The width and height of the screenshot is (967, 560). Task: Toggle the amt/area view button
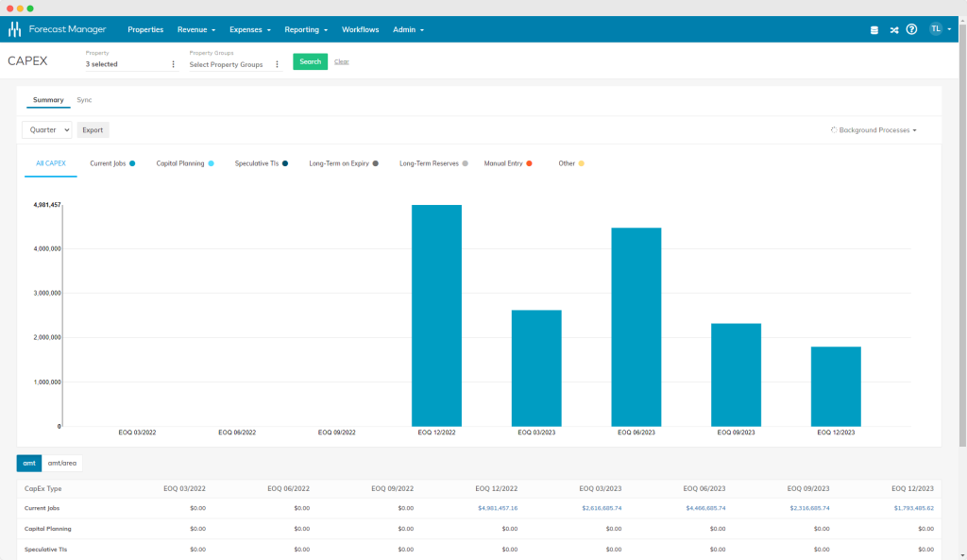[62, 463]
